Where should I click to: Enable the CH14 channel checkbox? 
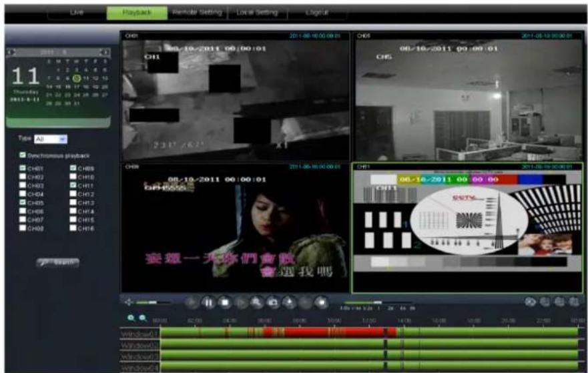coord(73,211)
